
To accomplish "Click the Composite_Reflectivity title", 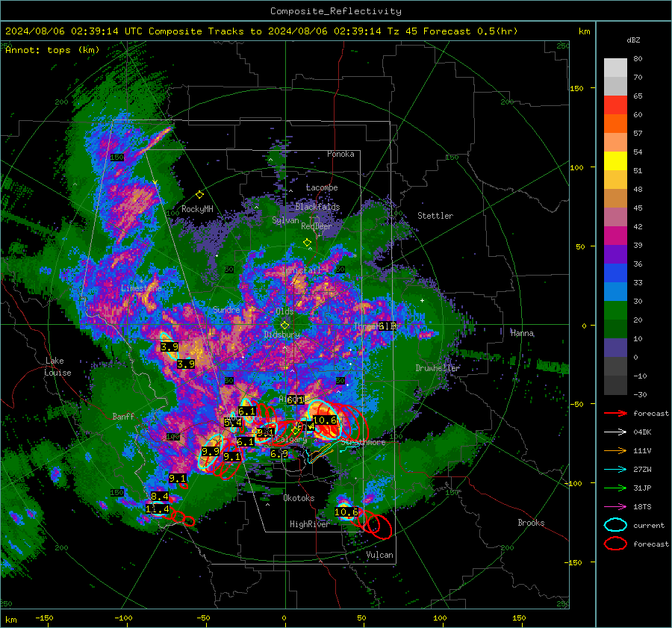I will (x=336, y=11).
